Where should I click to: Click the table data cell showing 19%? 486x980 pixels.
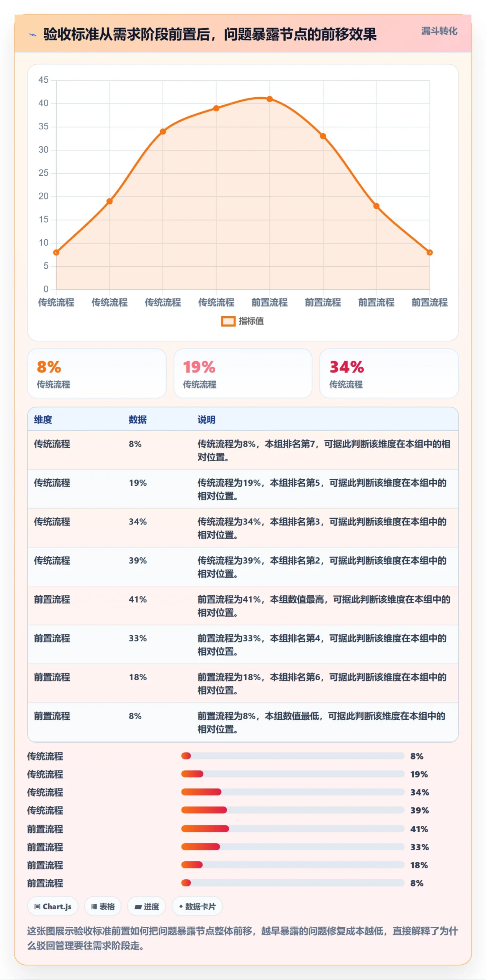pyautogui.click(x=138, y=483)
